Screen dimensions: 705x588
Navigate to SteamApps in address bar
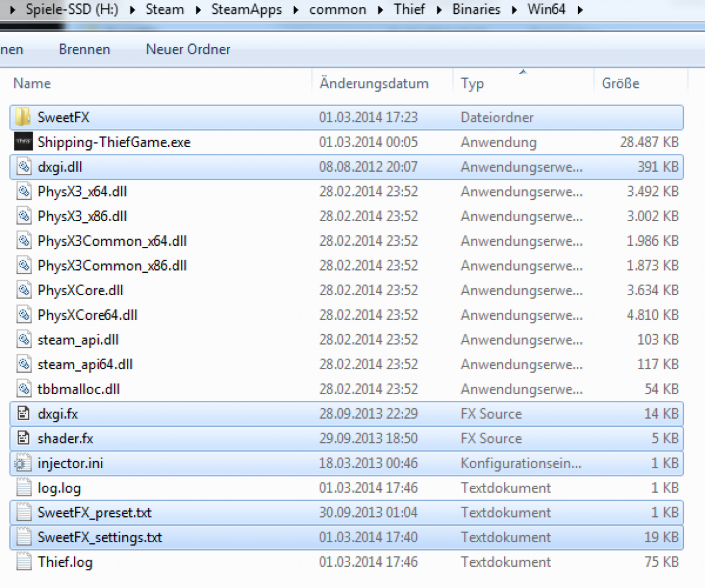coord(247,9)
